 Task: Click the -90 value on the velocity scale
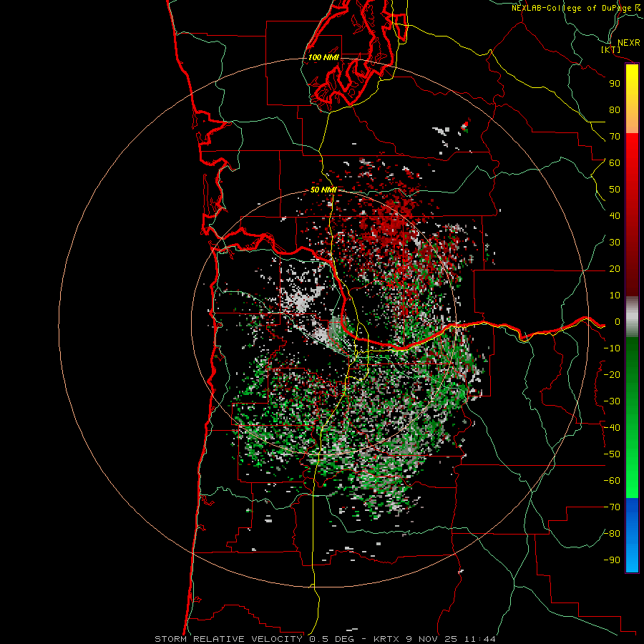(612, 560)
